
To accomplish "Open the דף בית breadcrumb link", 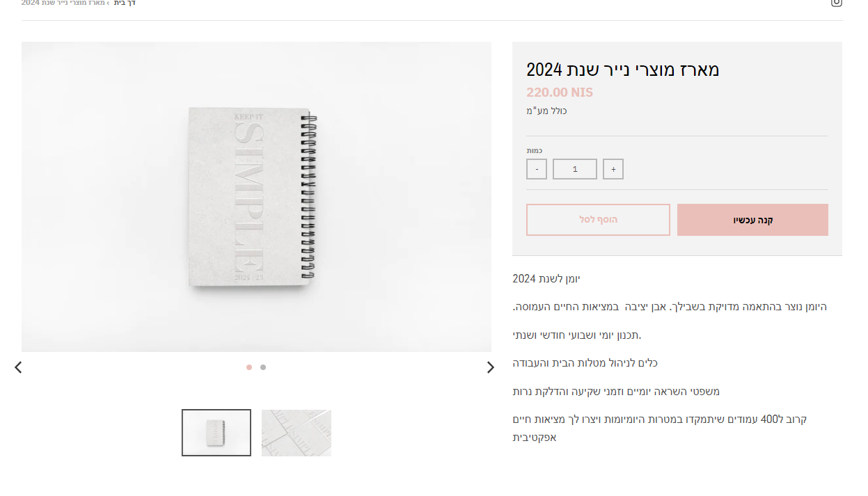I will (x=125, y=3).
